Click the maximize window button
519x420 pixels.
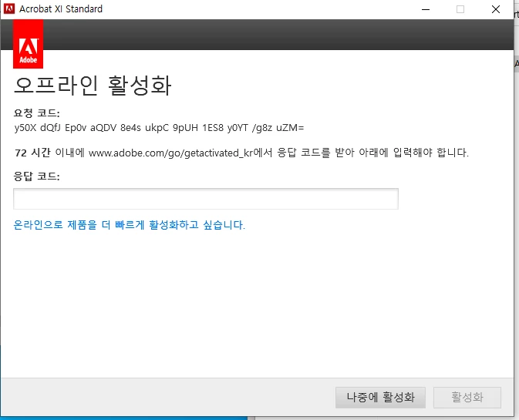[460, 9]
